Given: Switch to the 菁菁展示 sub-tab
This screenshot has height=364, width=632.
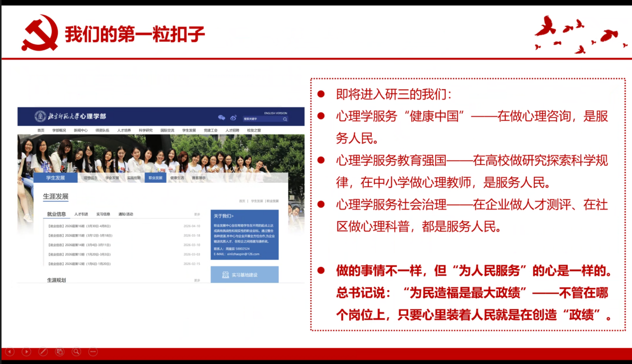Looking at the screenshot, I should pos(198,178).
